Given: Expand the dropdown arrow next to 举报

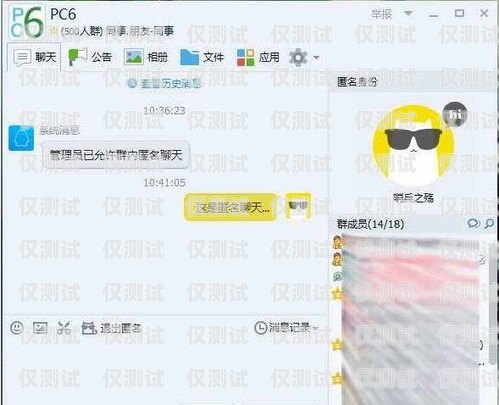Looking at the screenshot, I should 408,13.
